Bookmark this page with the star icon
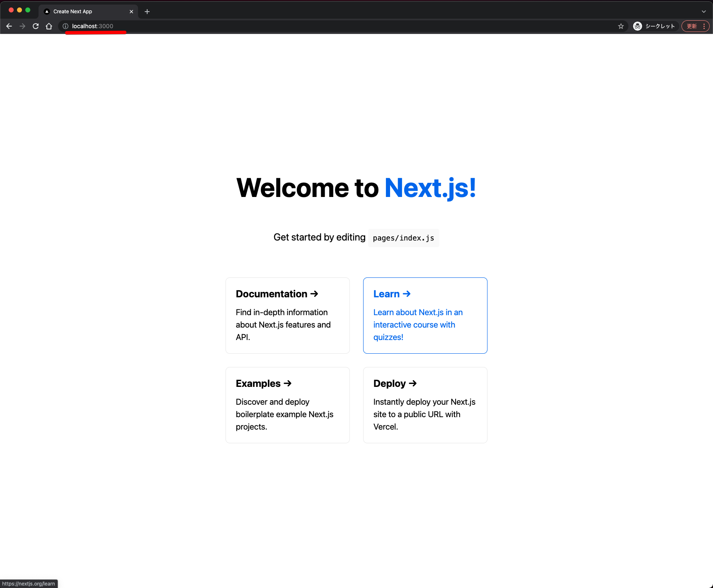 point(621,26)
